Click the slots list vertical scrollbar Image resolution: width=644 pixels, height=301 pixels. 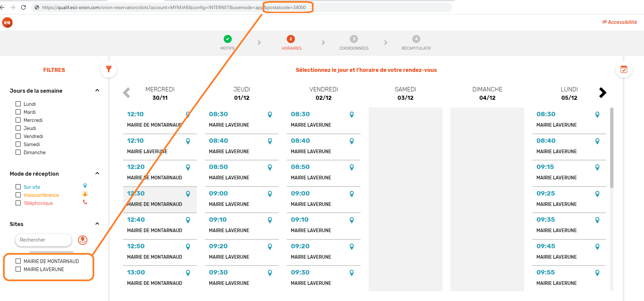point(611,148)
